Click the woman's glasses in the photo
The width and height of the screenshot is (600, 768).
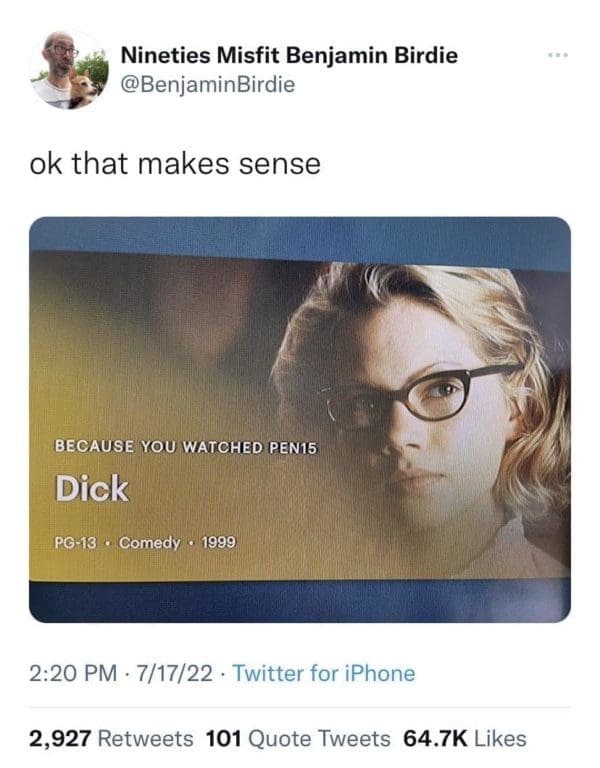(x=422, y=397)
